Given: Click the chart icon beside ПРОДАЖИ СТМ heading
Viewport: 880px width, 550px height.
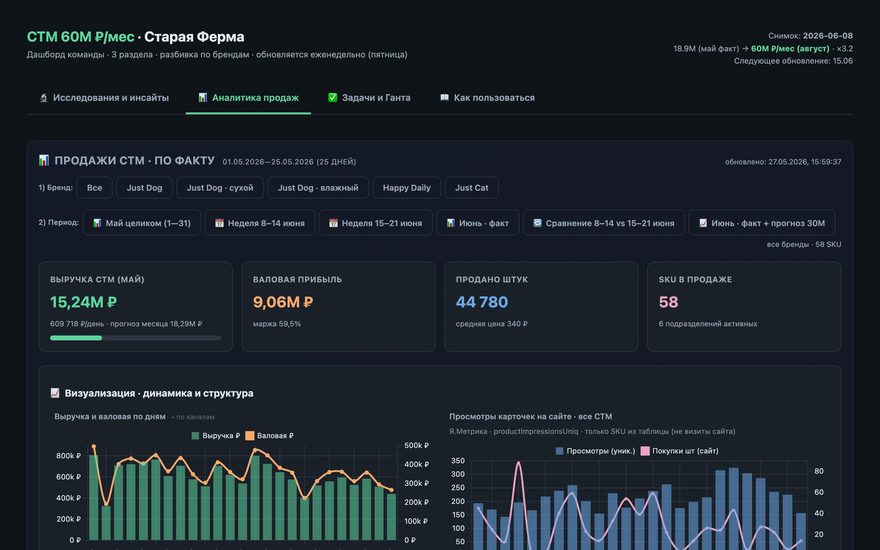Looking at the screenshot, I should [x=44, y=161].
